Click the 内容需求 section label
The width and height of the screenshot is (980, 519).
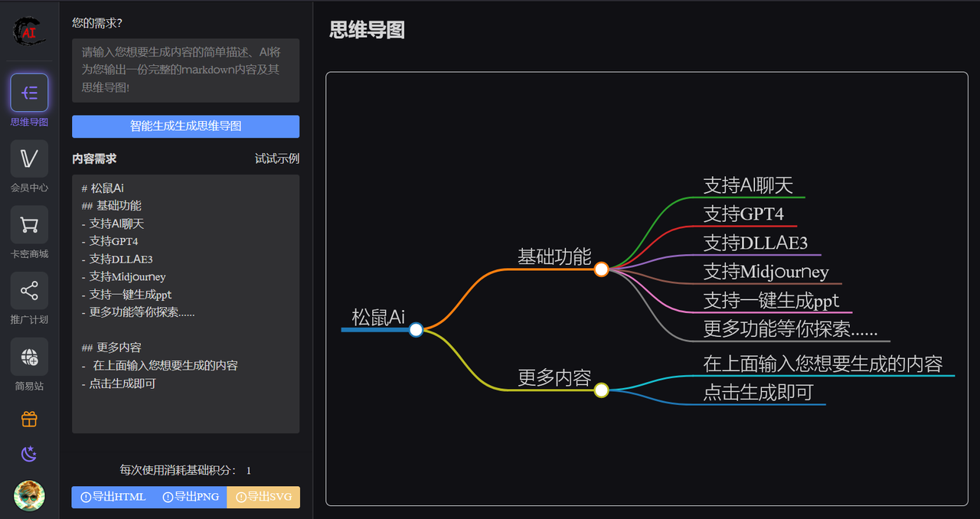tap(94, 158)
